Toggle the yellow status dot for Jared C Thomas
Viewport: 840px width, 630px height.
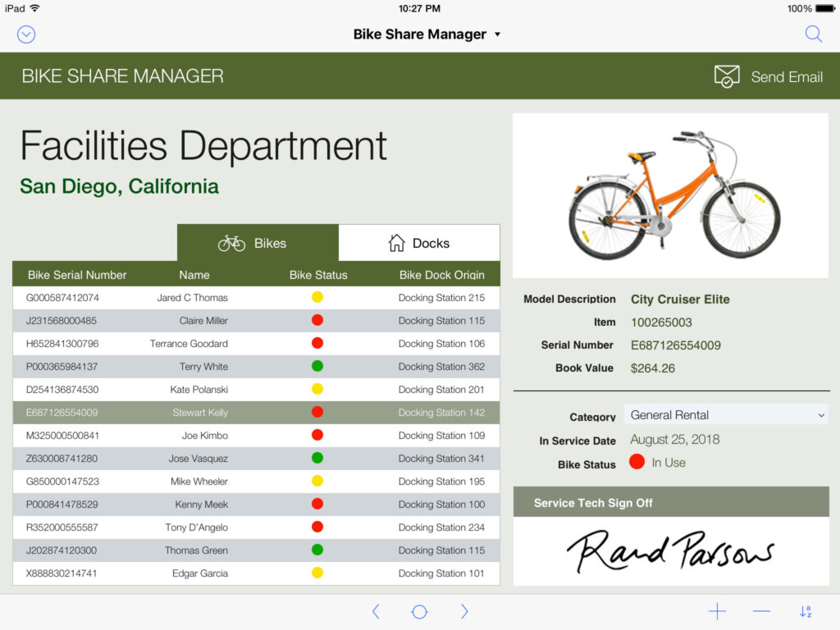[x=317, y=297]
